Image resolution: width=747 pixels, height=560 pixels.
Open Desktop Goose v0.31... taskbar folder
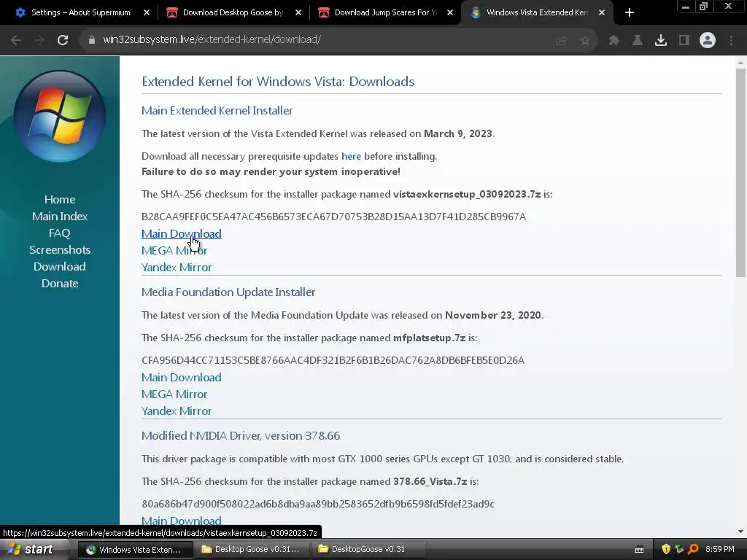252,550
